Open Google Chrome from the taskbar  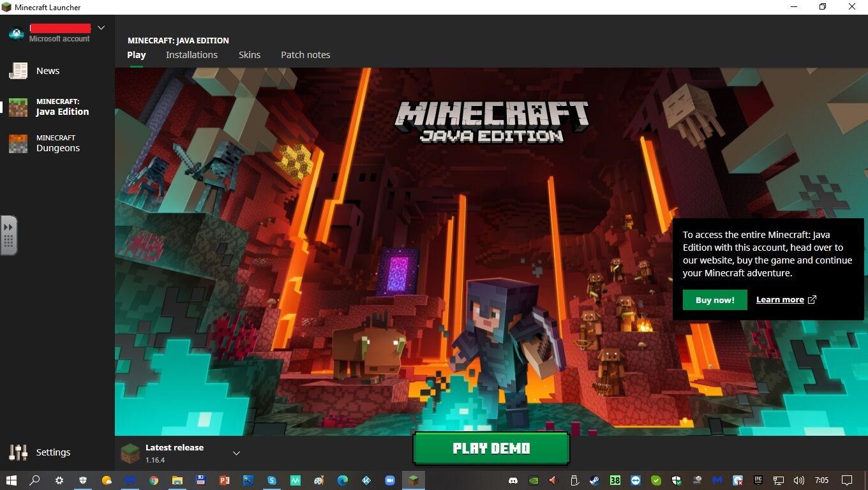click(154, 480)
